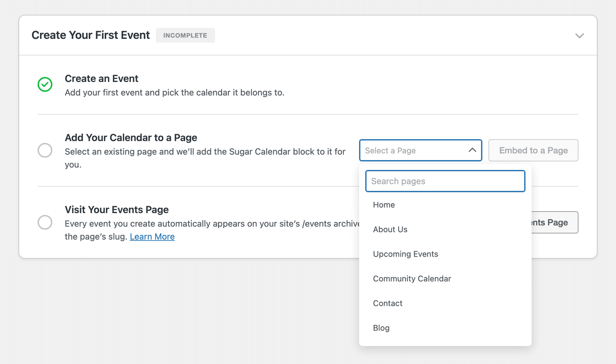Close the Select a Page dropdown
This screenshot has height=364, width=616.
(420, 150)
